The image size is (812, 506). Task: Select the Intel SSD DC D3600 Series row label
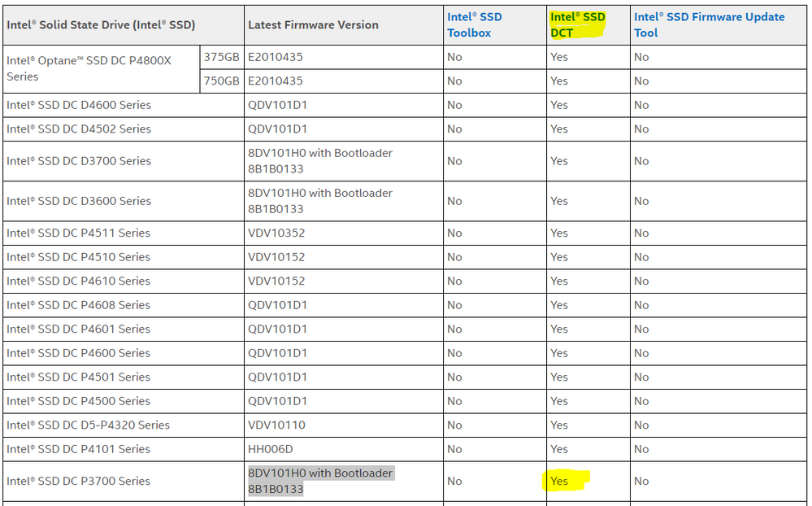(79, 201)
